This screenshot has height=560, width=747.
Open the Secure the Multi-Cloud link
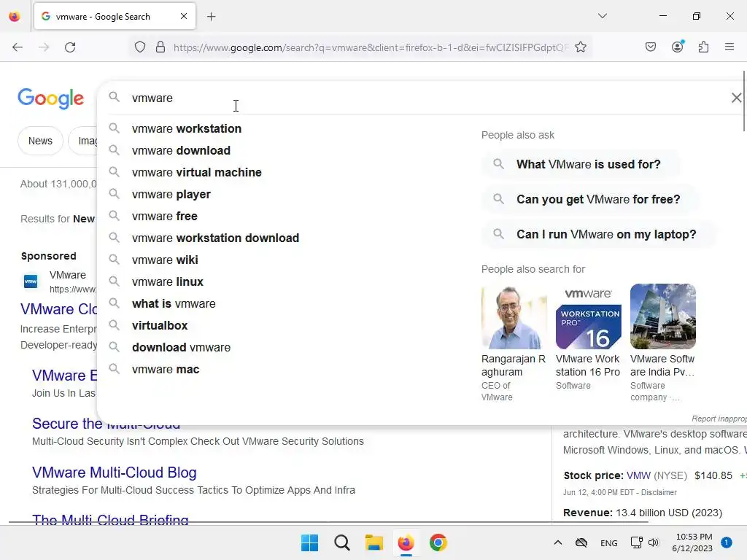[106, 424]
